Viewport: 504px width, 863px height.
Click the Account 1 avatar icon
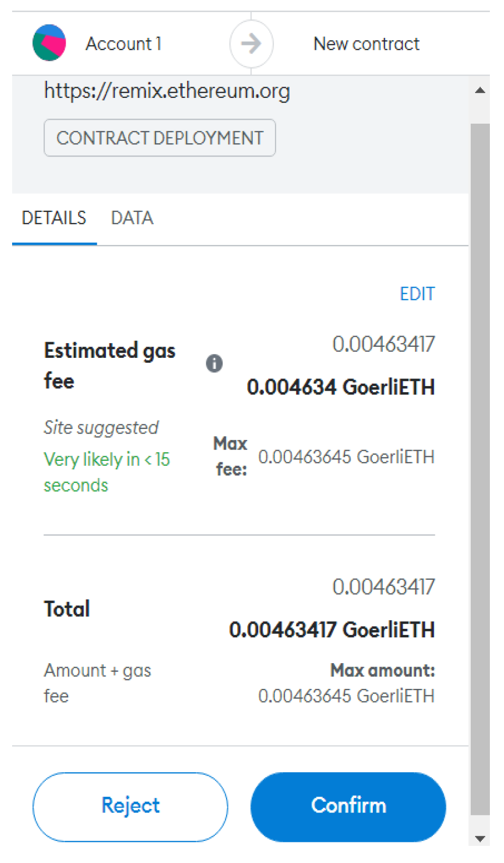coord(49,43)
